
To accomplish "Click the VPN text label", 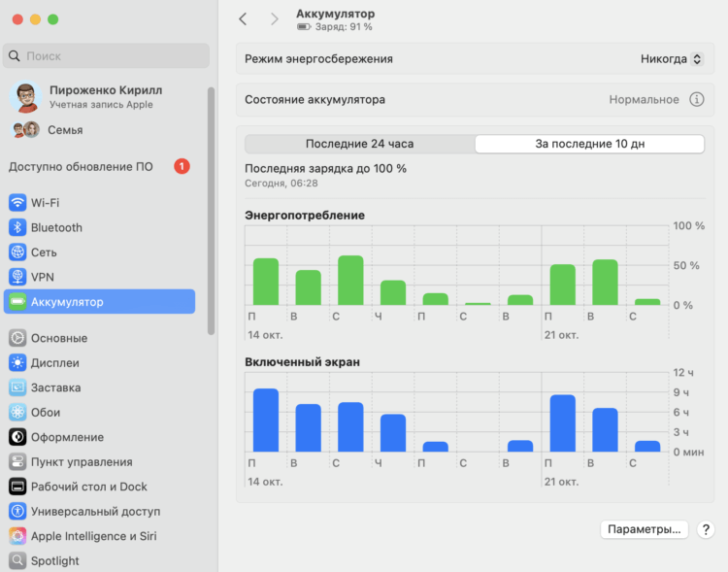I will 43,277.
